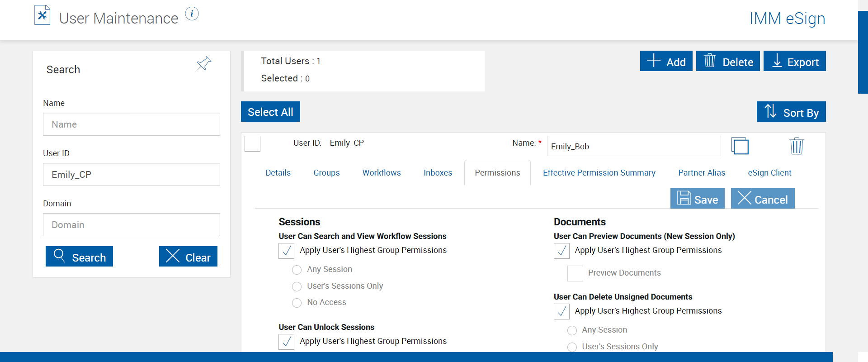Image resolution: width=868 pixels, height=362 pixels.
Task: Click the User Maintenance page icon
Action: click(42, 15)
